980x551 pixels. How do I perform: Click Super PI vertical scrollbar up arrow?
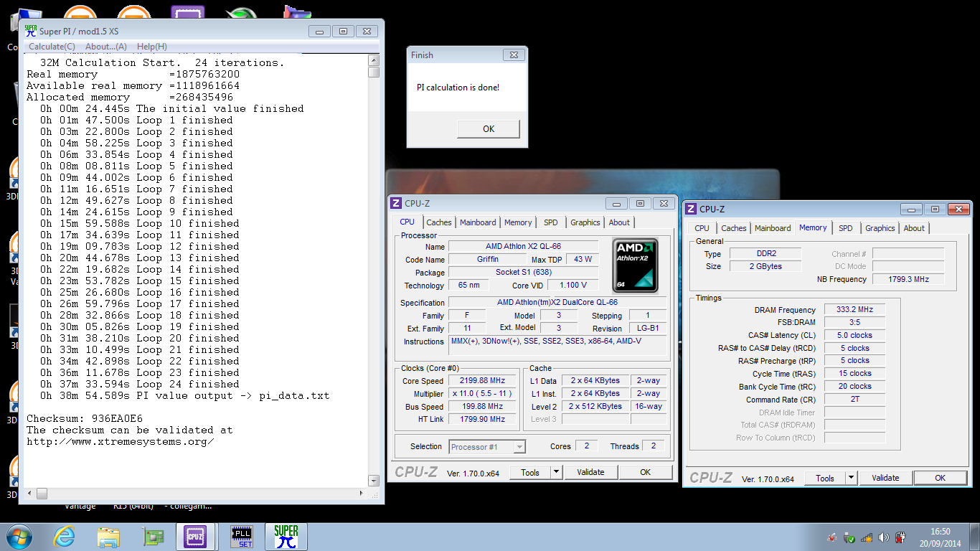[x=374, y=61]
